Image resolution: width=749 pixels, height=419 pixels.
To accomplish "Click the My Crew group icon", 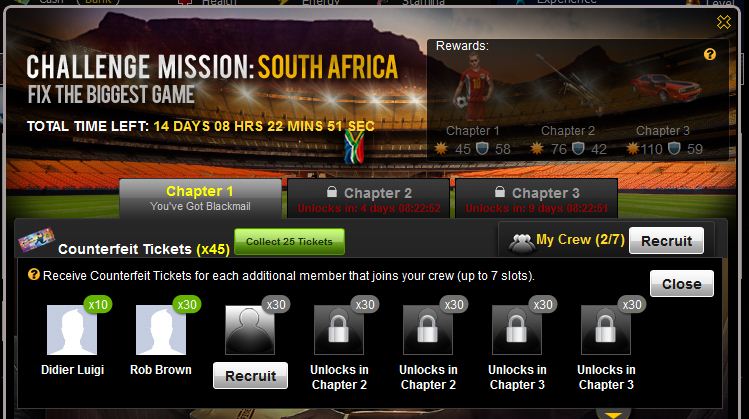I will click(521, 243).
